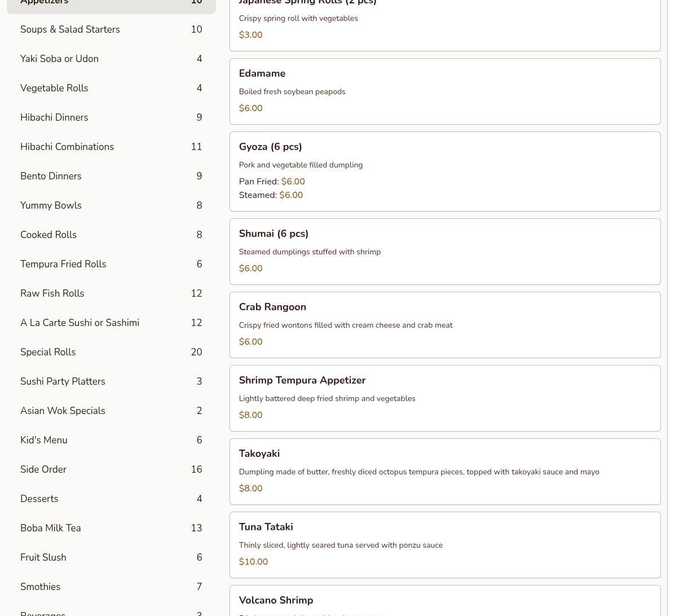Select A La Carte Sushi or Sashimi
The width and height of the screenshot is (679, 616).
[111, 323]
